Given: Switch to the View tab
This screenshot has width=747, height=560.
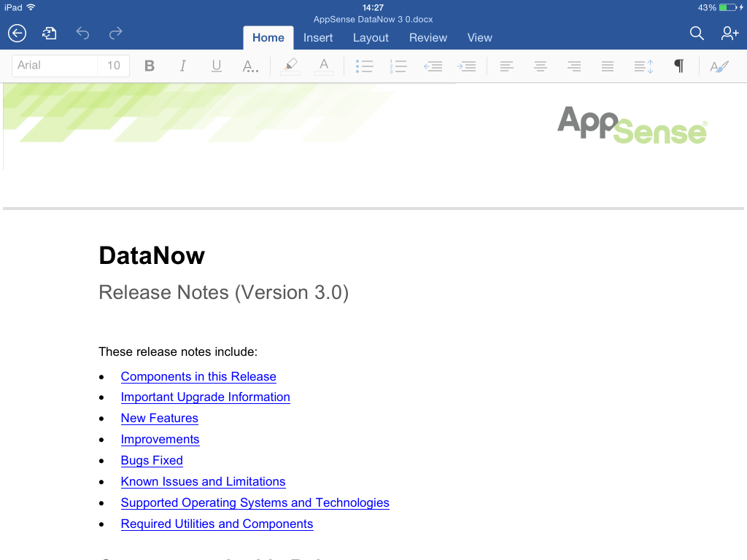Looking at the screenshot, I should [x=480, y=38].
